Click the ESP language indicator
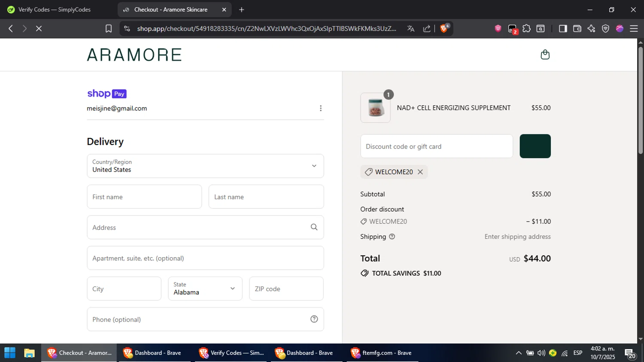 point(578,353)
